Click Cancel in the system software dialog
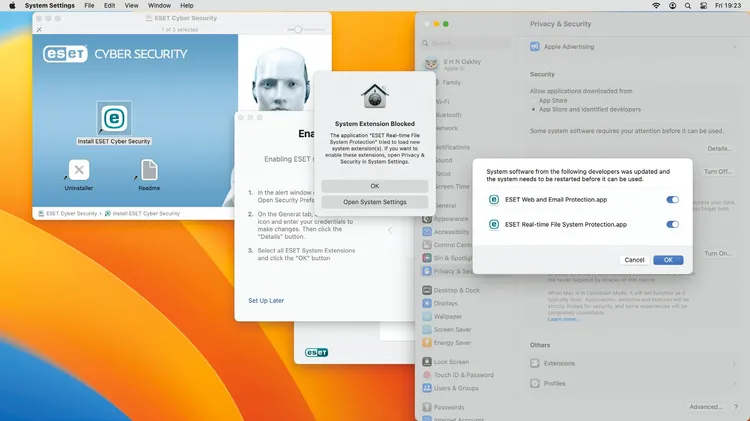Viewport: 750px width, 421px height. point(634,260)
